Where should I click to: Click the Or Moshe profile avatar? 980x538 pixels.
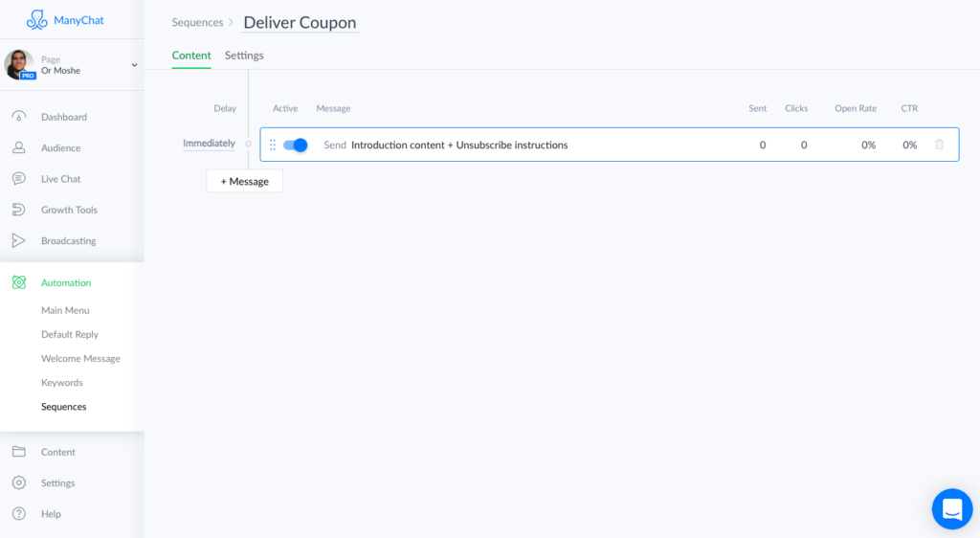19,64
